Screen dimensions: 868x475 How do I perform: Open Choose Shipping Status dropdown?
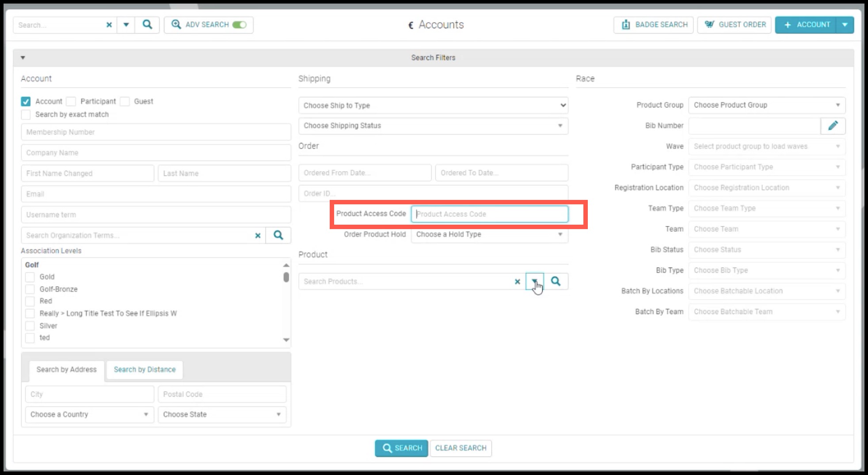tap(433, 126)
